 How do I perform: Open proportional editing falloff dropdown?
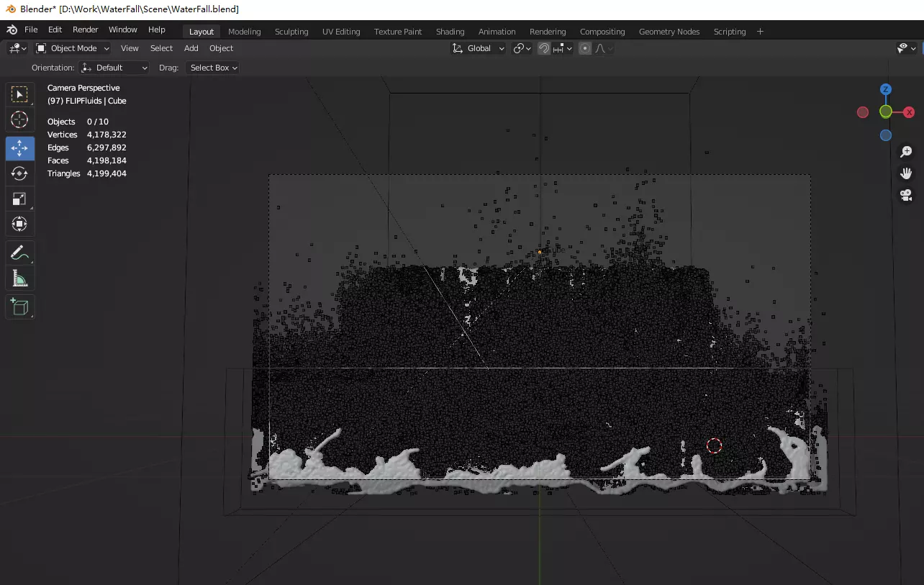603,48
